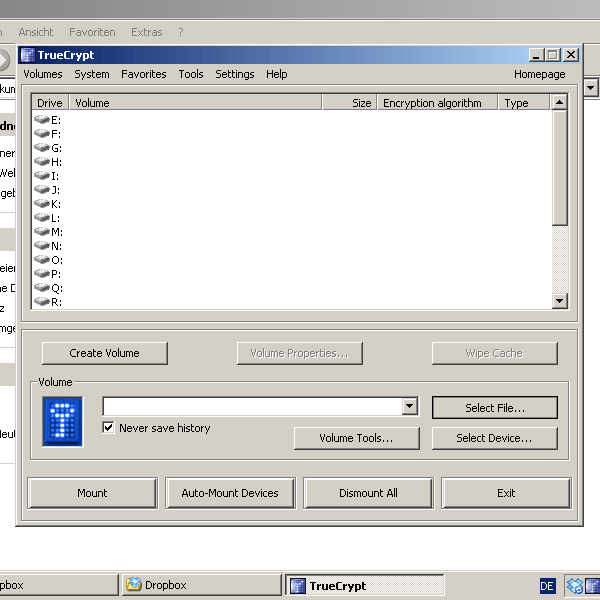
Task: Open the Tools menu
Action: (x=191, y=74)
